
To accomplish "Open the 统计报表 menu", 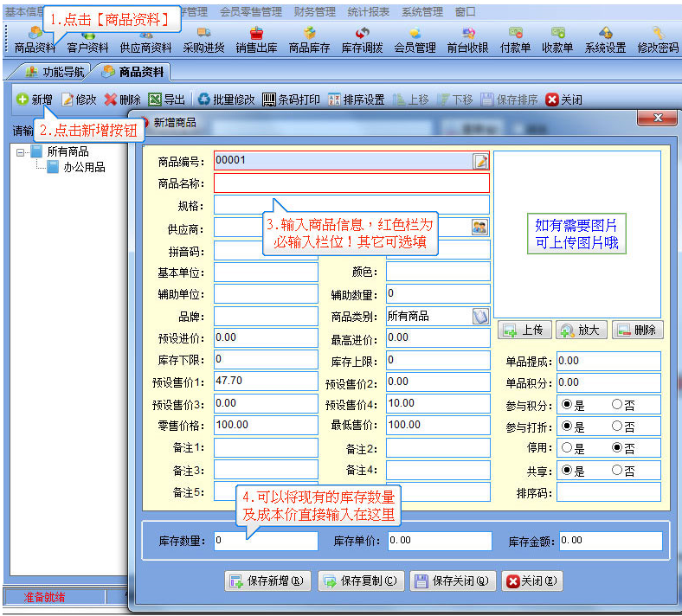I will 368,12.
